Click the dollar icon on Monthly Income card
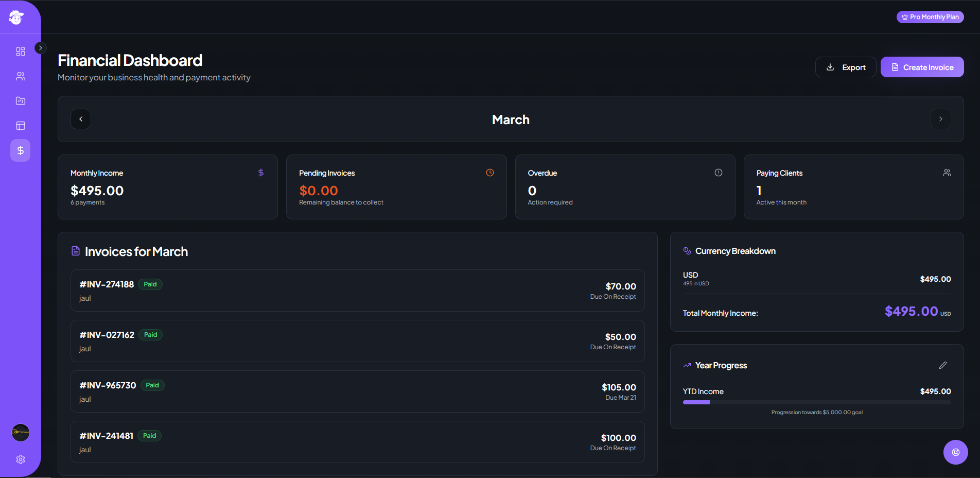The image size is (980, 478). (261, 173)
